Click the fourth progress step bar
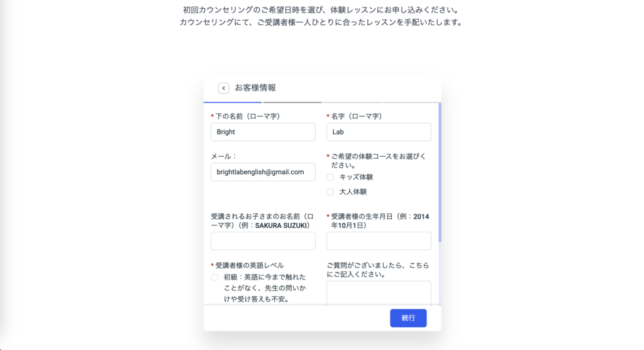This screenshot has height=350, width=644. [x=411, y=101]
